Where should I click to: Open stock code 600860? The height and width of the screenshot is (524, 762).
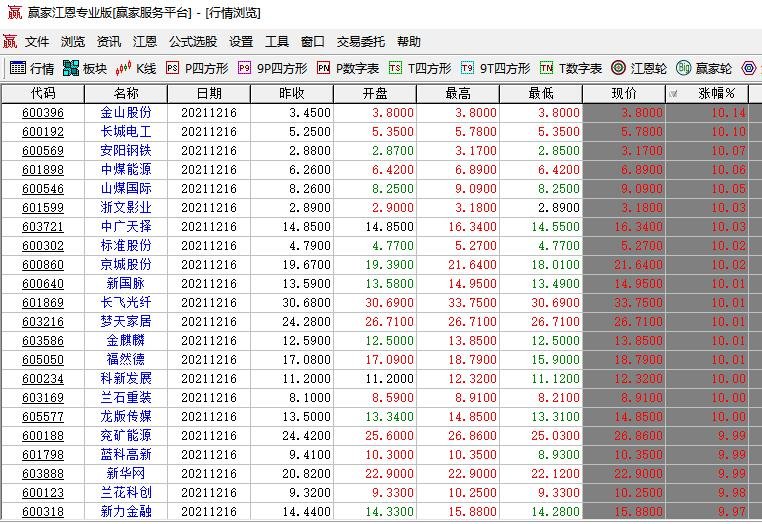43,264
